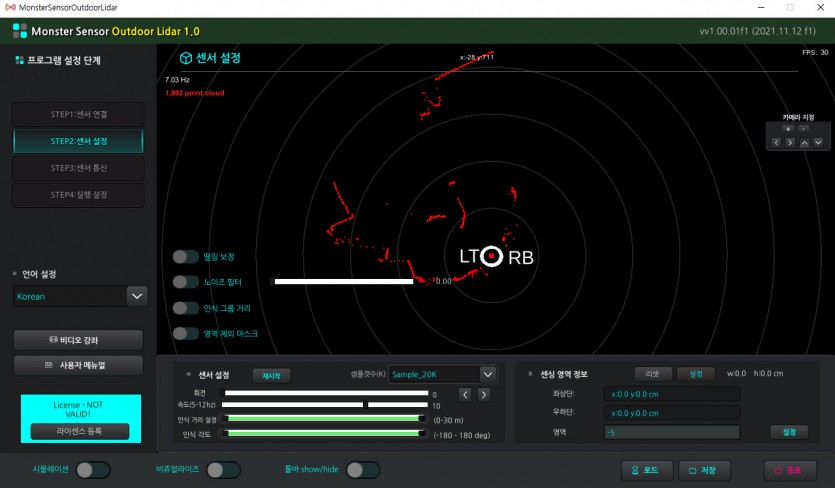Select the STEP2:센서 설정 step

(78, 141)
